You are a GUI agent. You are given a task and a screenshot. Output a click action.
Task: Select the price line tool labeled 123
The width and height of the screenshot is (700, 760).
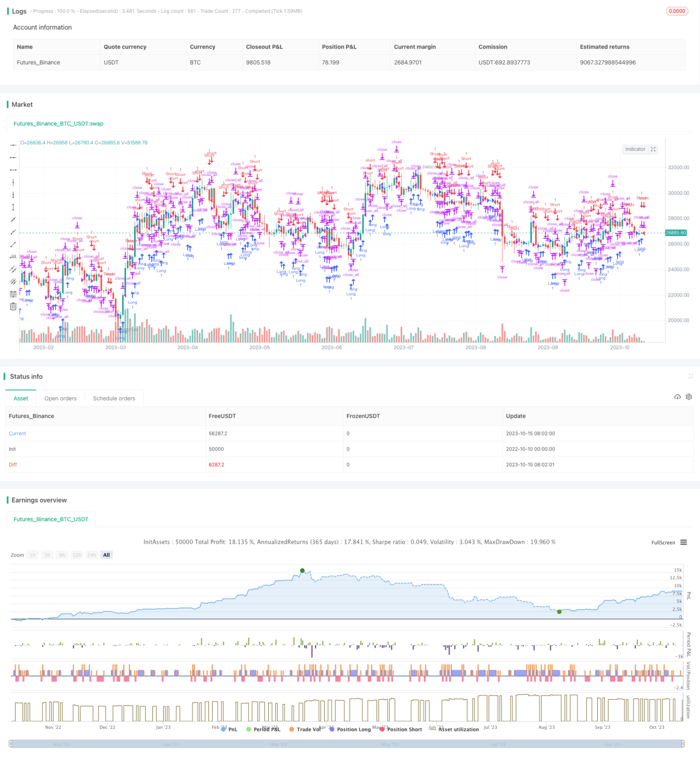click(13, 257)
